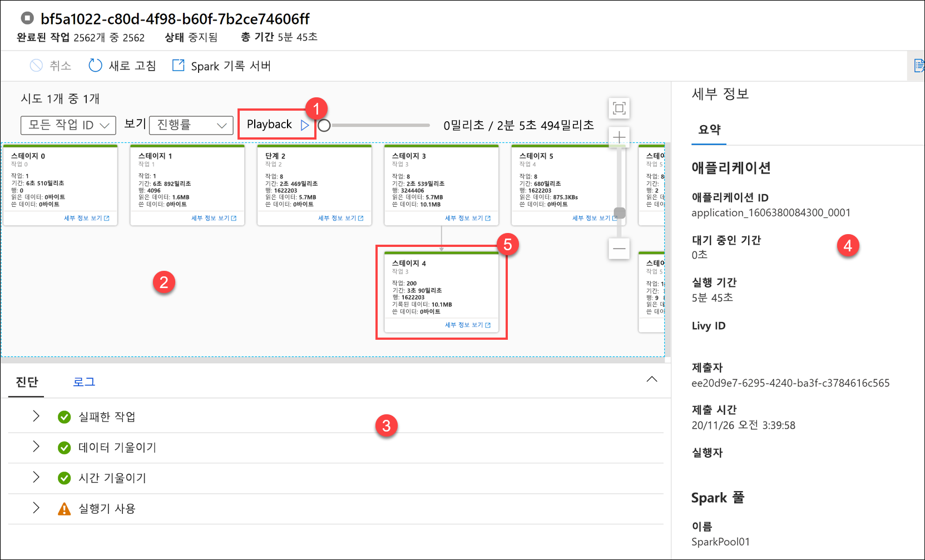
Task: Open 세부 정보 보기 link of 스테이지 0
Action: point(87,218)
